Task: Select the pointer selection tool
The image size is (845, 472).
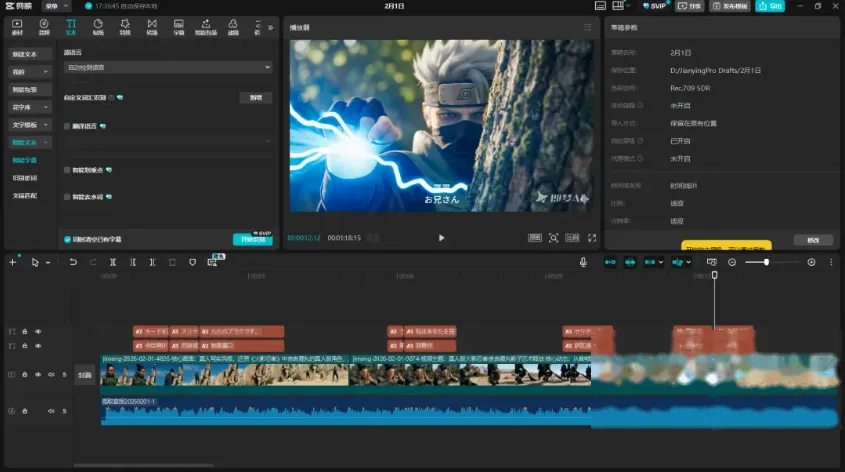Action: pos(35,262)
